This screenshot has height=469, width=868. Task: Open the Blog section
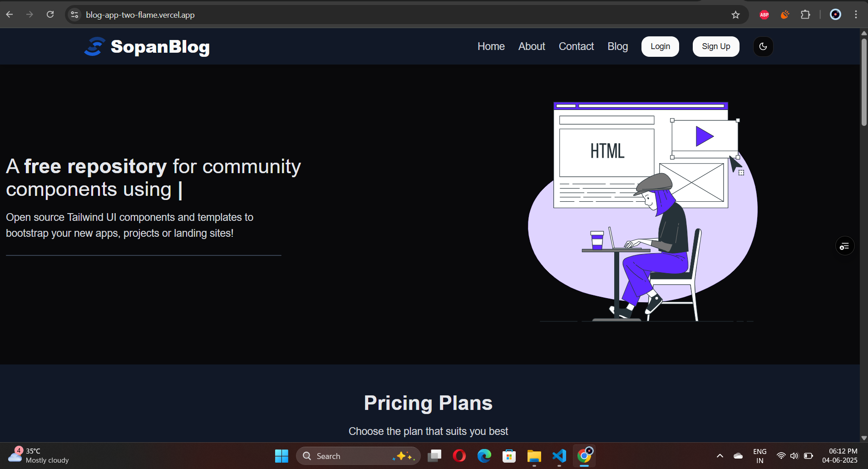[x=617, y=46]
